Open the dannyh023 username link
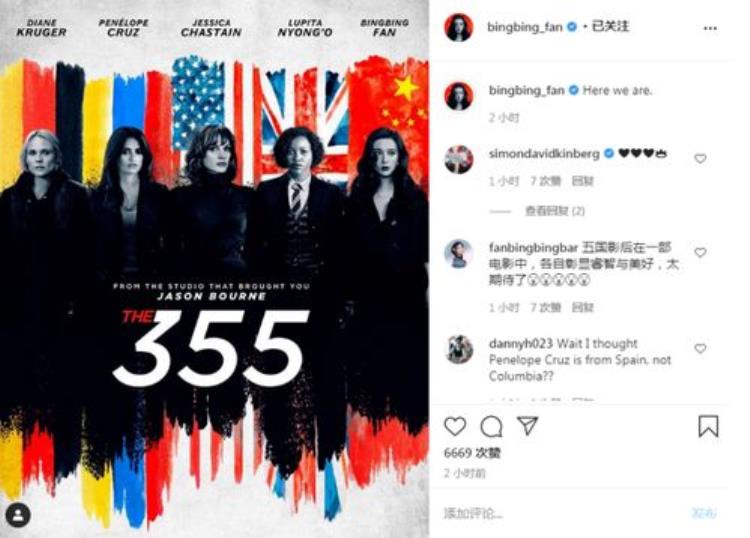The width and height of the screenshot is (750, 538). [x=520, y=343]
